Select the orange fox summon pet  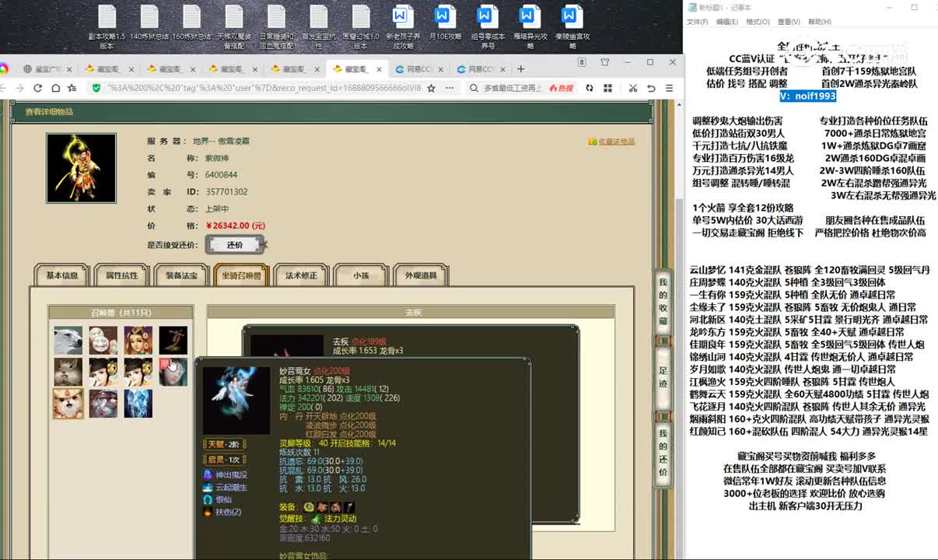(x=68, y=404)
